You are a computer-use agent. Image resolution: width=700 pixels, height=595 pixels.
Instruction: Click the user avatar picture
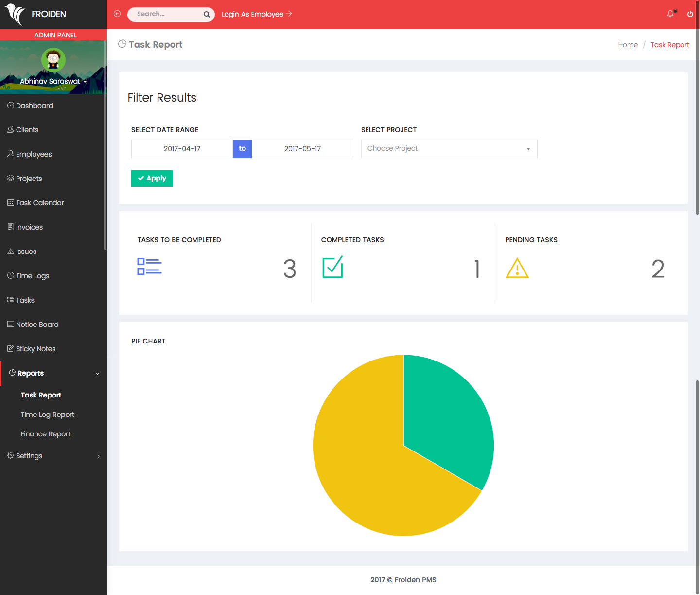pos(53,60)
